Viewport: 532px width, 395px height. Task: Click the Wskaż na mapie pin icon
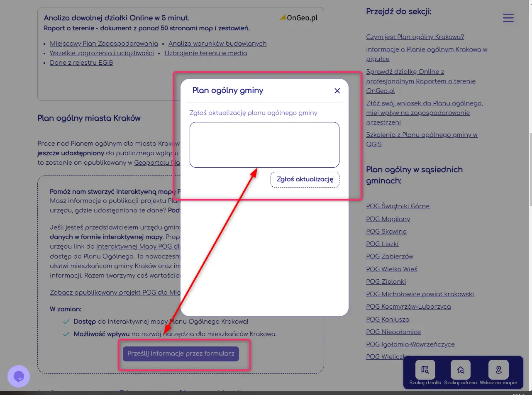pos(498,370)
